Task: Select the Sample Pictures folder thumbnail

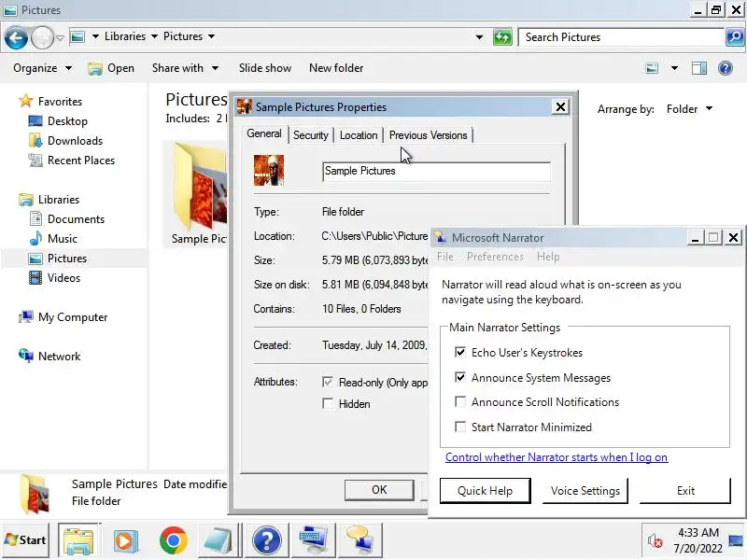Action: point(200,187)
